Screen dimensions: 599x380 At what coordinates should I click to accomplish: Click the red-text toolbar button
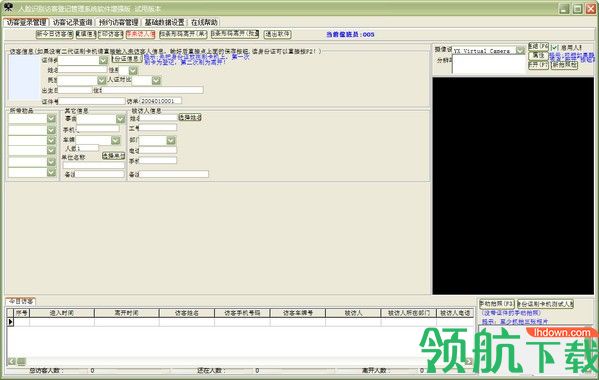pos(141,34)
